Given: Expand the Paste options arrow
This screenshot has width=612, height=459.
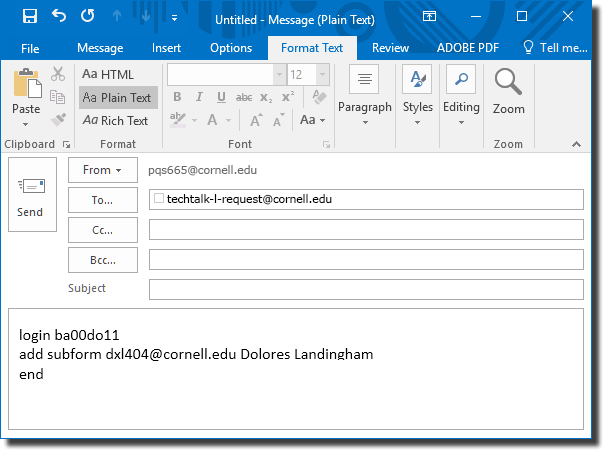Looking at the screenshot, I should point(26,125).
